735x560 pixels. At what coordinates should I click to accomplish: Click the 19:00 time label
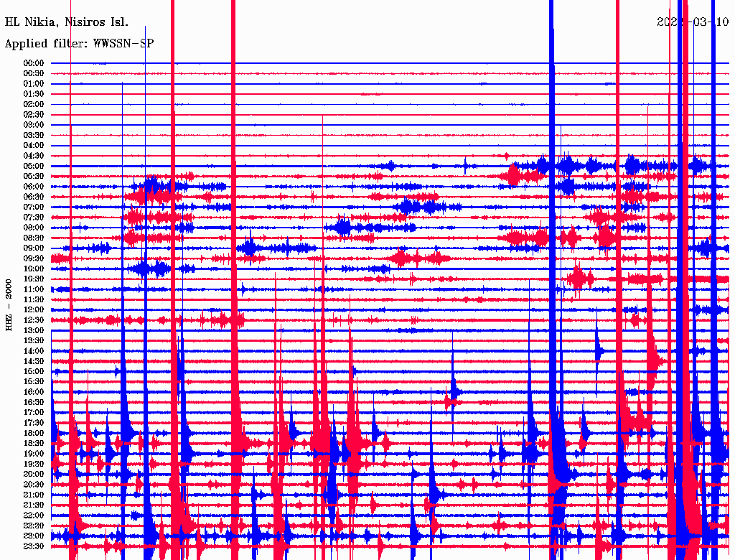tap(33, 454)
